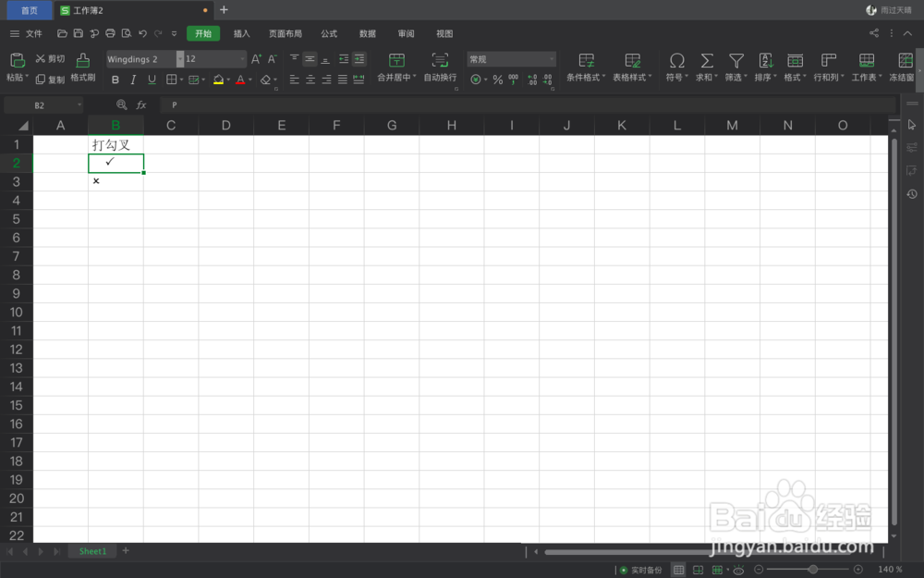Click the formula bar input field
The image size is (924, 578).
pyautogui.click(x=528, y=105)
